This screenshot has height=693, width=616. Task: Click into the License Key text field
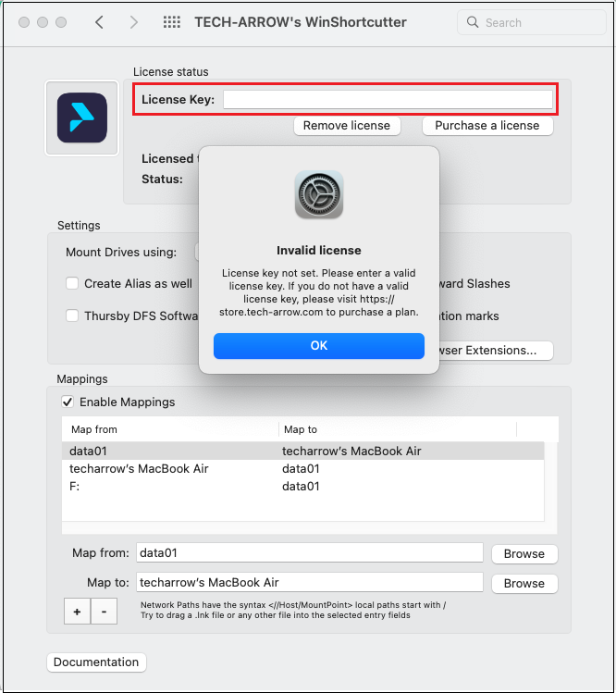(388, 99)
